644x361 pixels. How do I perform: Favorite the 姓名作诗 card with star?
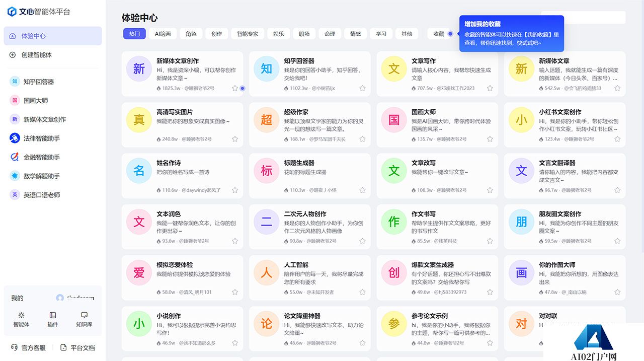point(235,190)
